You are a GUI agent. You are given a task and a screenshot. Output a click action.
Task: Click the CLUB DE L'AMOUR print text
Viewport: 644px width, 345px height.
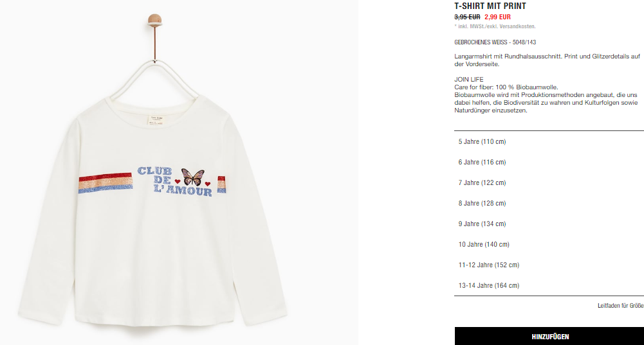(174, 181)
